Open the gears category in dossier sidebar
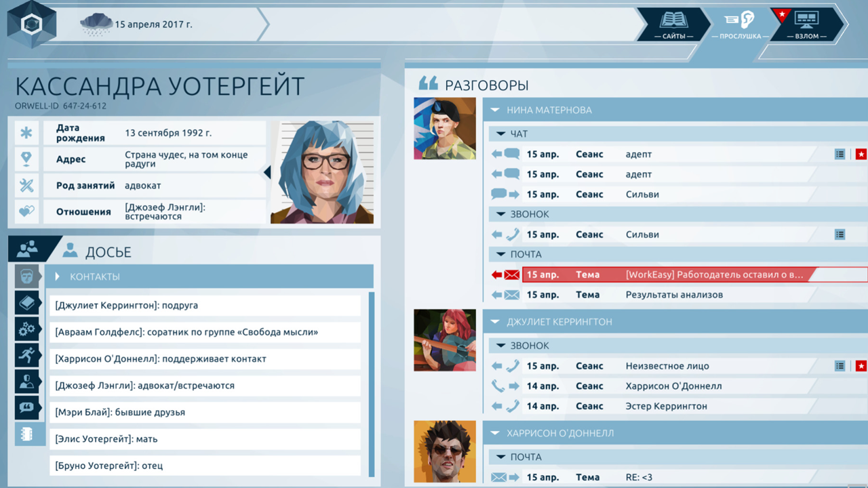Viewport: 868px width, 488px height. [28, 329]
